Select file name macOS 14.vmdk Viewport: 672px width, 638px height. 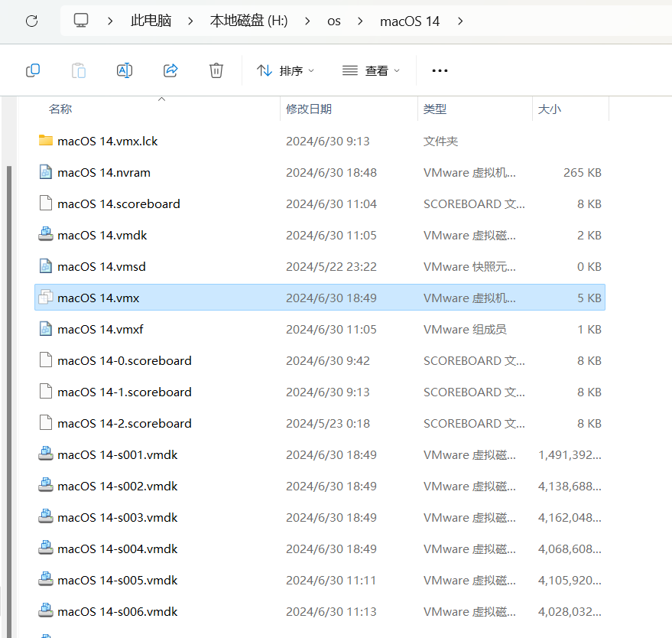[x=102, y=235]
